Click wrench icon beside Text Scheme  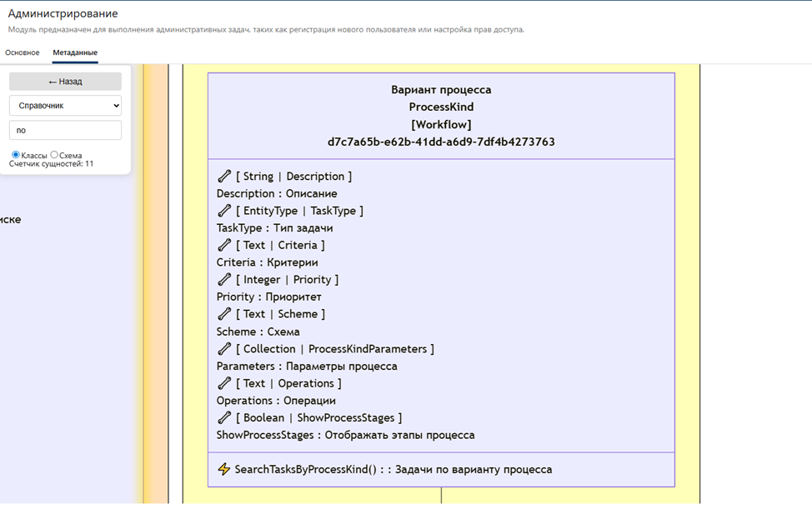pos(224,314)
